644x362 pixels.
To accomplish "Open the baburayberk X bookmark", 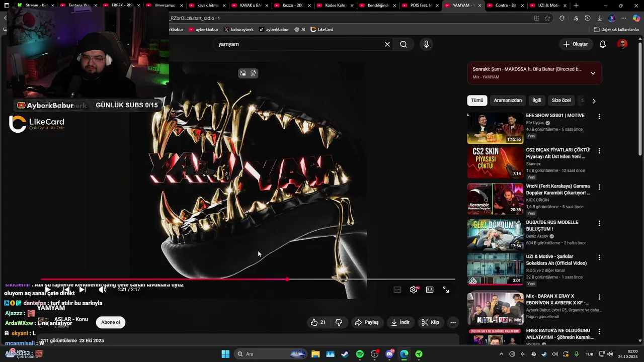I will 238,30.
